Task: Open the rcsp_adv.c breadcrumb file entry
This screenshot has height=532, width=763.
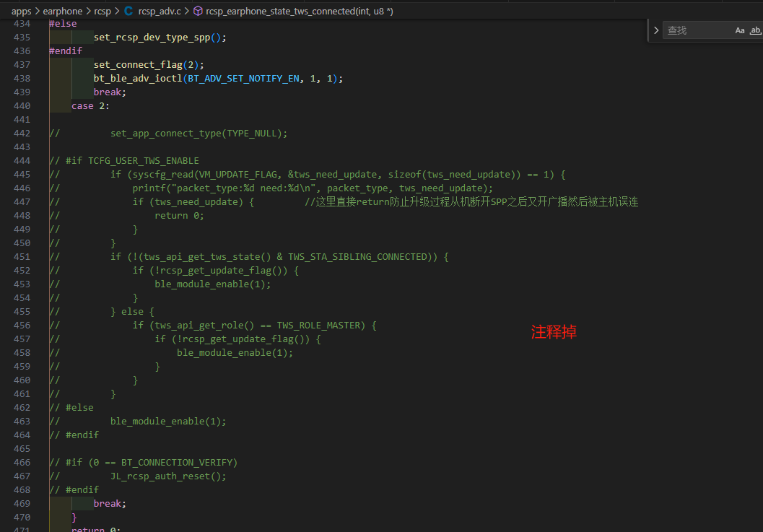Action: (160, 11)
